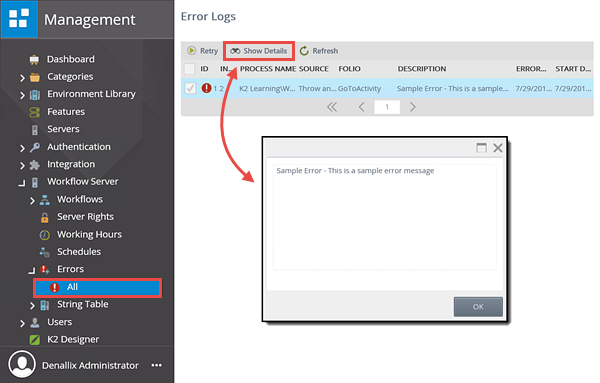The image size is (600, 383).
Task: Expand the Users tree node
Action: 22,323
